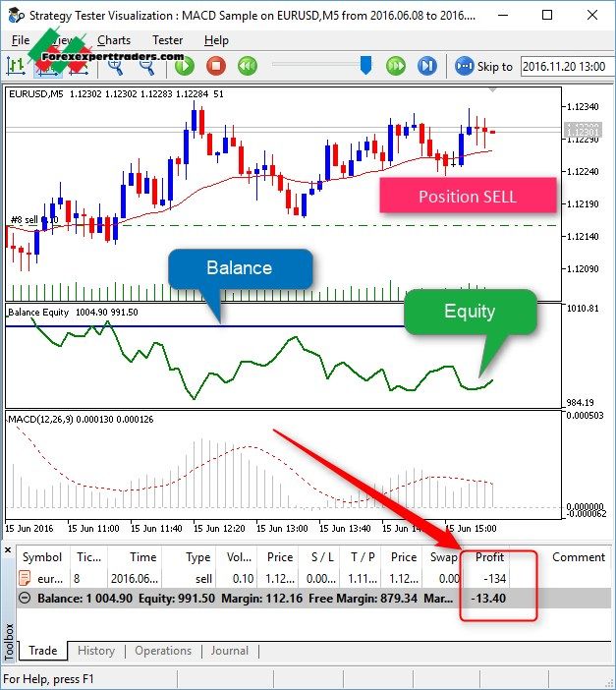Click the Symbol column header

point(42,557)
